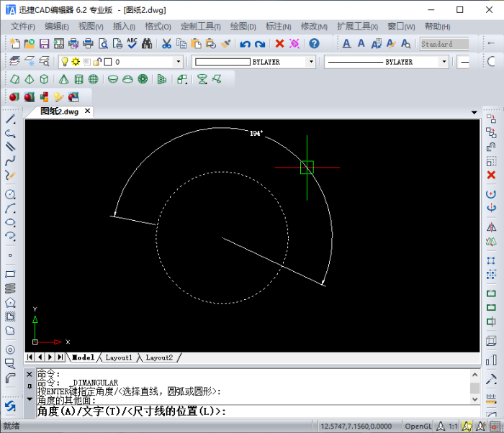Click the blue Undo arrow
The image size is (504, 433).
tap(246, 44)
